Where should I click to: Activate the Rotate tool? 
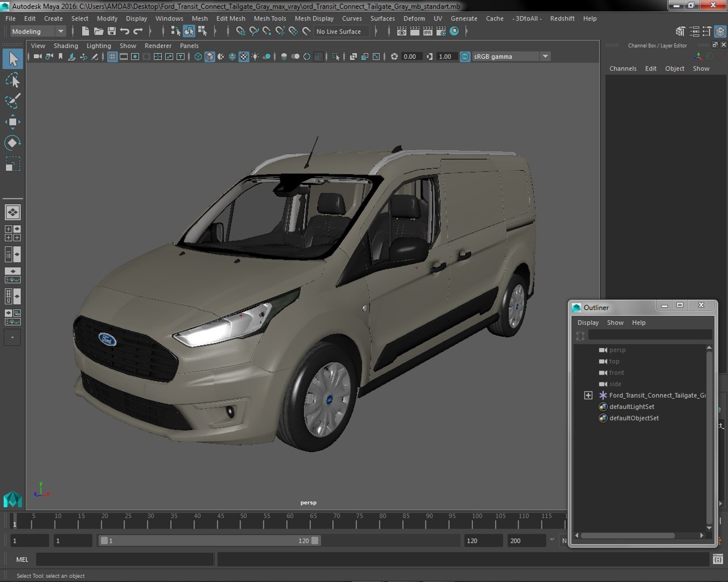(x=12, y=143)
